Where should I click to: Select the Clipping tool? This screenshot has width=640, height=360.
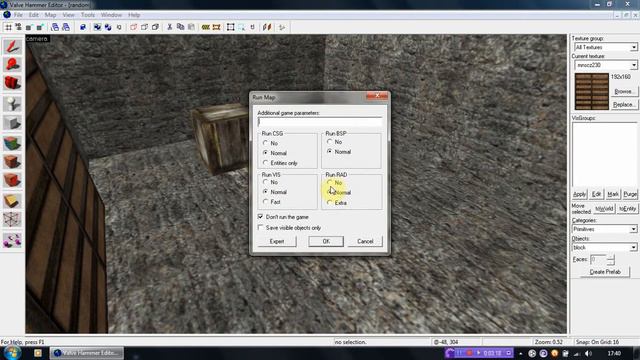[x=12, y=200]
